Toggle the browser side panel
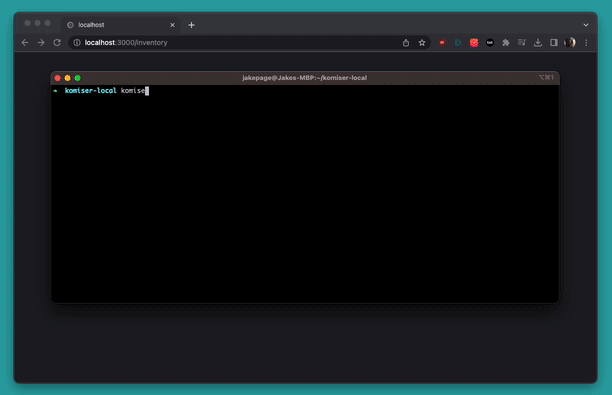612x395 pixels. tap(554, 43)
